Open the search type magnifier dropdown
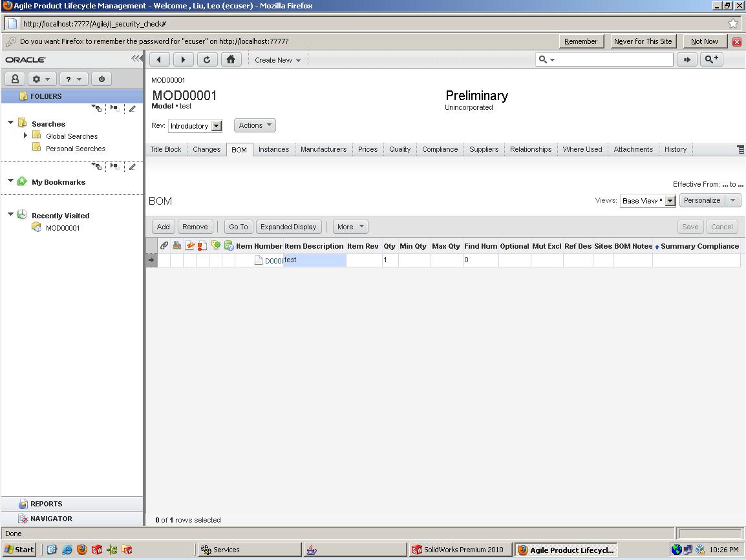The image size is (746, 560). (x=547, y=60)
